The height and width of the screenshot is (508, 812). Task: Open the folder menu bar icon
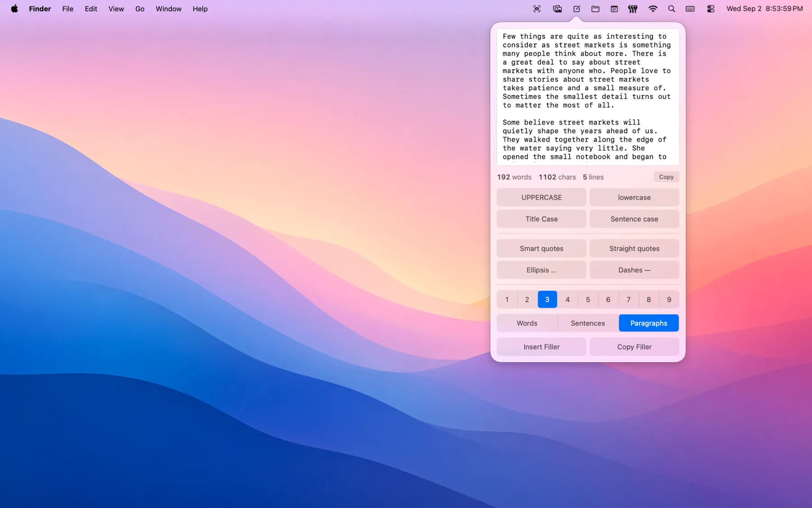[x=595, y=9]
